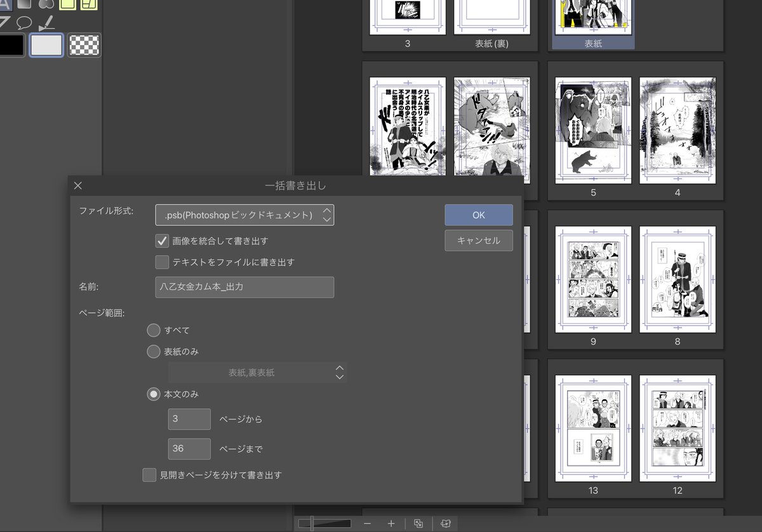Click the 名前: label
The height and width of the screenshot is (532, 762).
(88, 287)
